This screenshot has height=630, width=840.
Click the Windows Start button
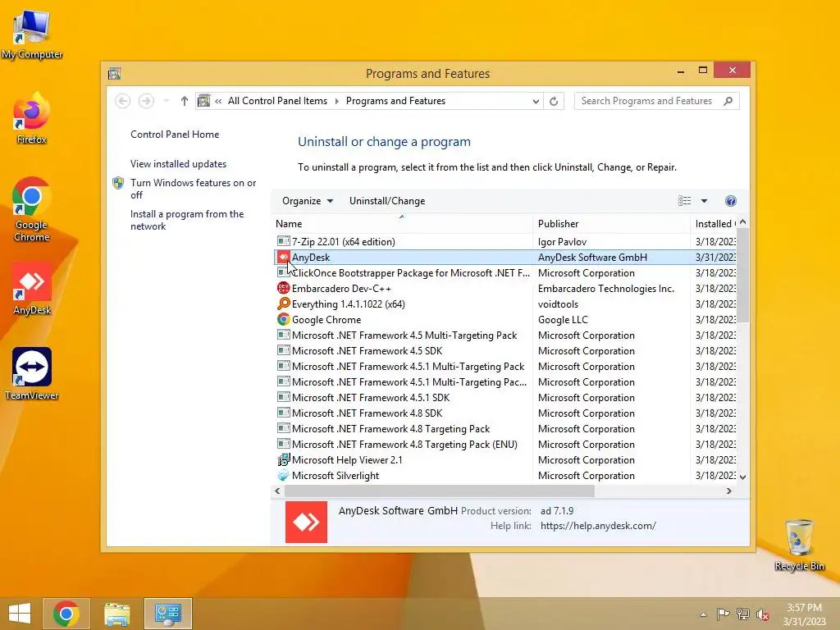[20, 614]
